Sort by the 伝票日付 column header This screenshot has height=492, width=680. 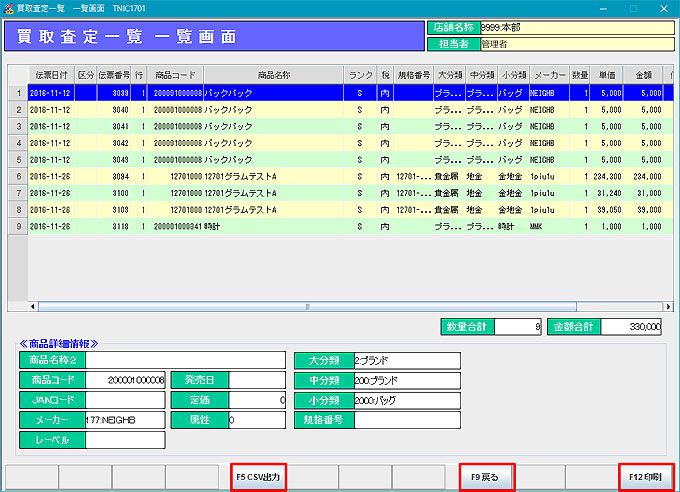point(51,76)
